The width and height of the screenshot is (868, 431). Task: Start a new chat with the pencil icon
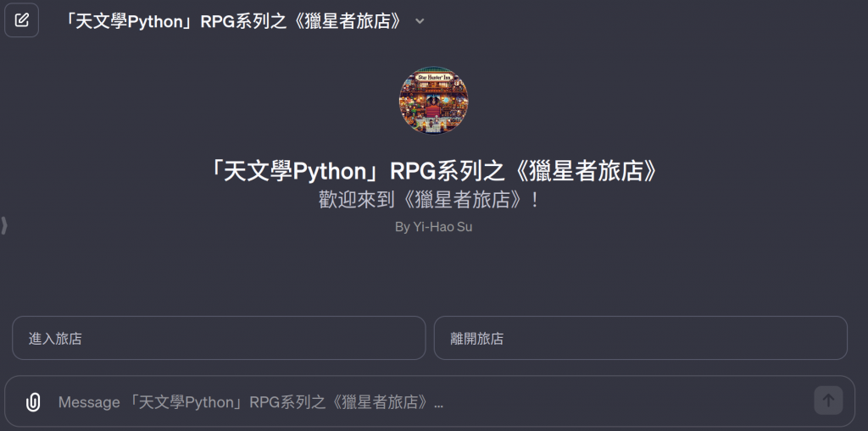click(21, 20)
